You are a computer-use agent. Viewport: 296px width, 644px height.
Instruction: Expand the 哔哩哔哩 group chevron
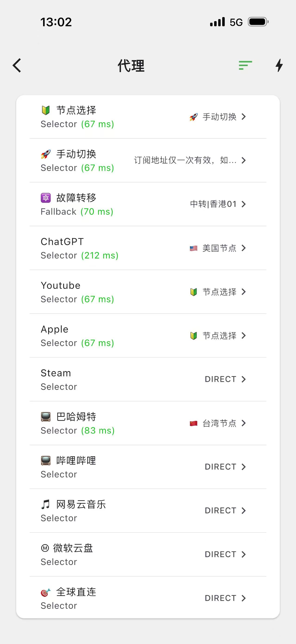(244, 467)
